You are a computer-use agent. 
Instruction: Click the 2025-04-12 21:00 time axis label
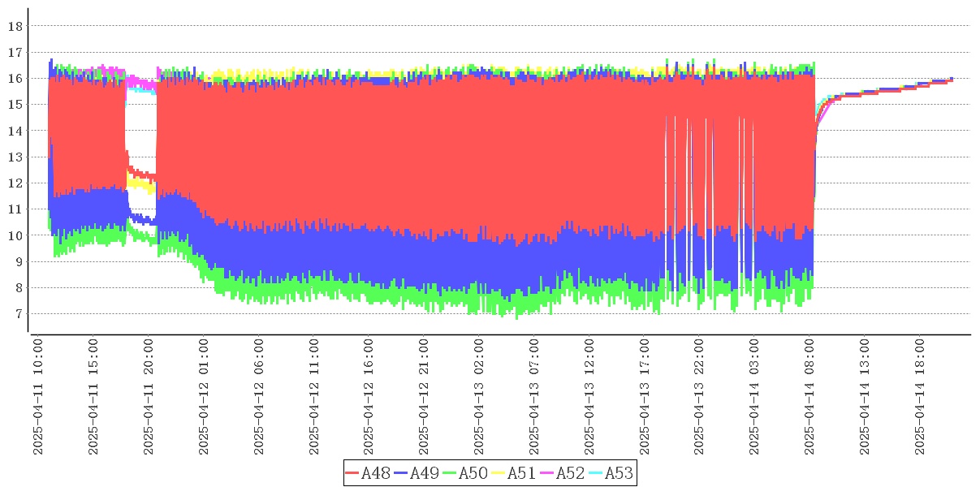pyautogui.click(x=424, y=398)
